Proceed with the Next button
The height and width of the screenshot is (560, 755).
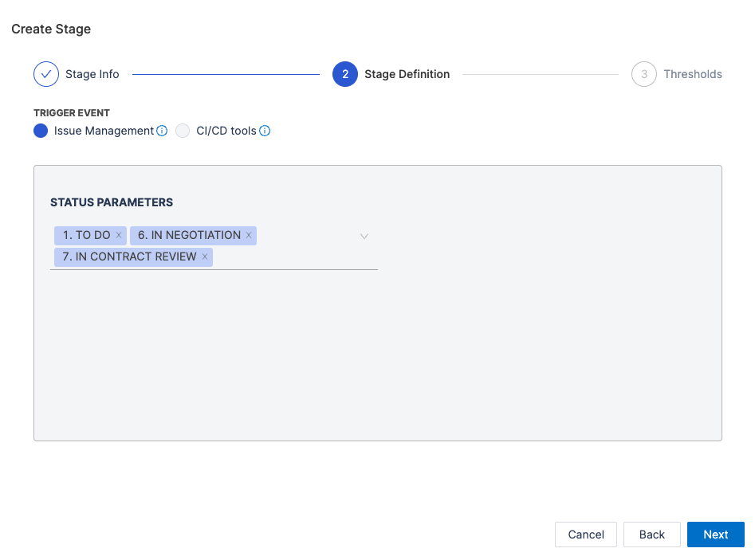coord(715,535)
